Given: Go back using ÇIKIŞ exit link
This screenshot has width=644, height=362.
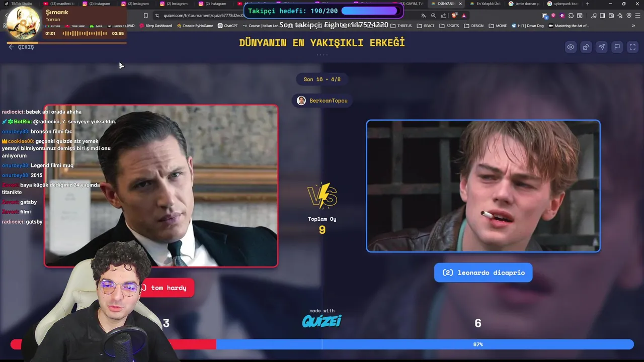Looking at the screenshot, I should coord(21,47).
